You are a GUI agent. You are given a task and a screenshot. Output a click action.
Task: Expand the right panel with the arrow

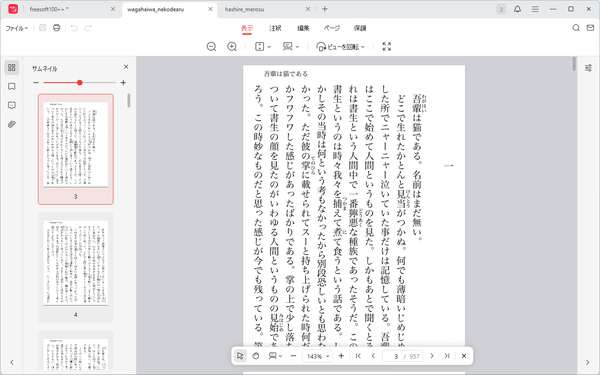click(588, 362)
